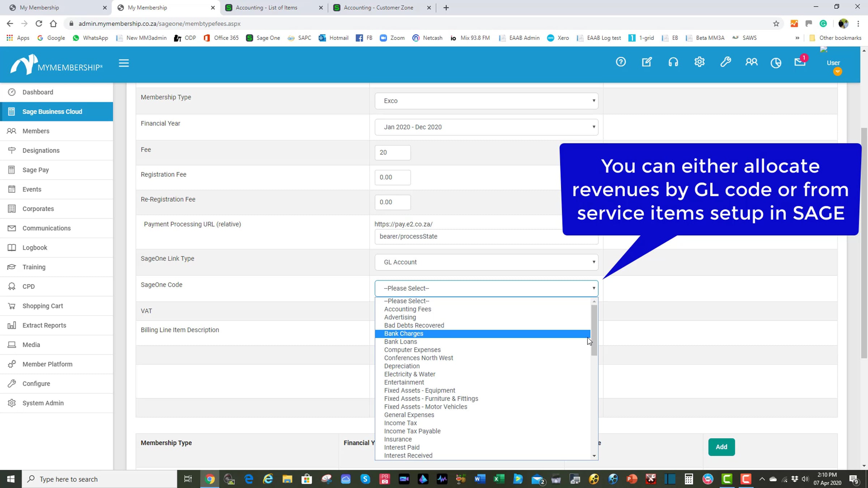Click the Registration Fee input field
Viewport: 868px width, 488px height.
392,177
